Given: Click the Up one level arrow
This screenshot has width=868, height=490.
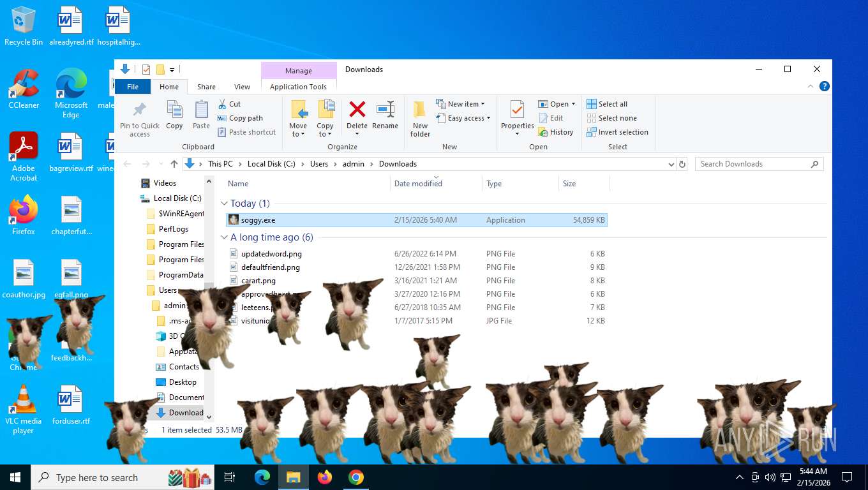Looking at the screenshot, I should 174,164.
